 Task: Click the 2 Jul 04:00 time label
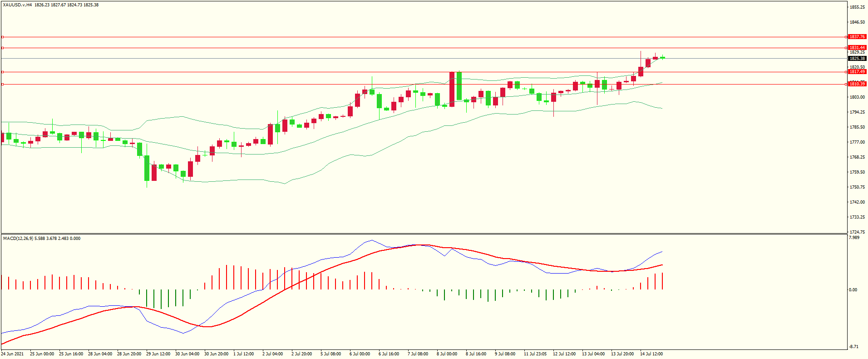[272, 354]
